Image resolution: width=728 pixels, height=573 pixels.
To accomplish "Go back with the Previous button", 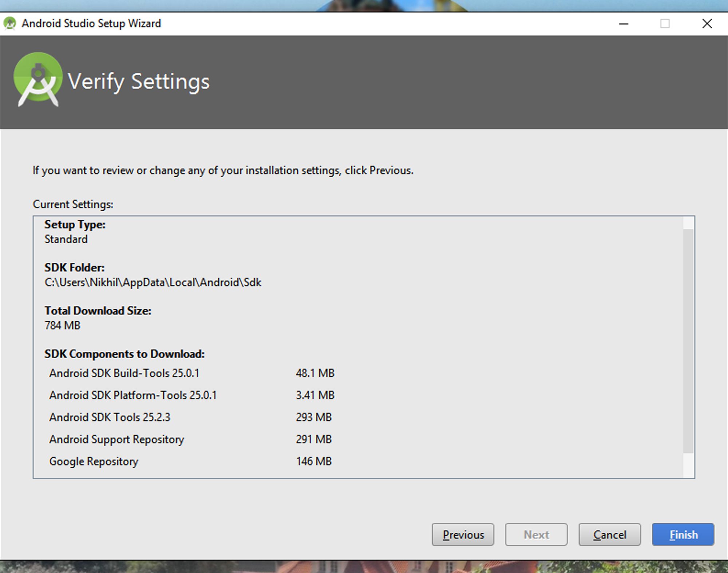I will pos(463,534).
